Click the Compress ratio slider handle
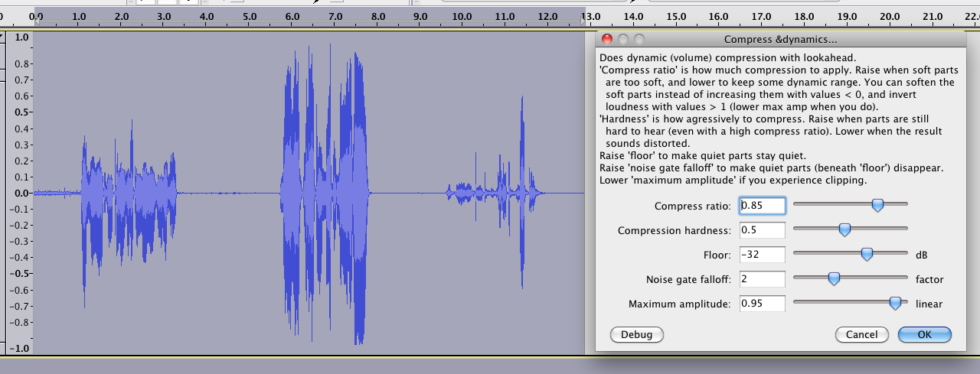Viewport: 980px width, 374px height. tap(878, 205)
